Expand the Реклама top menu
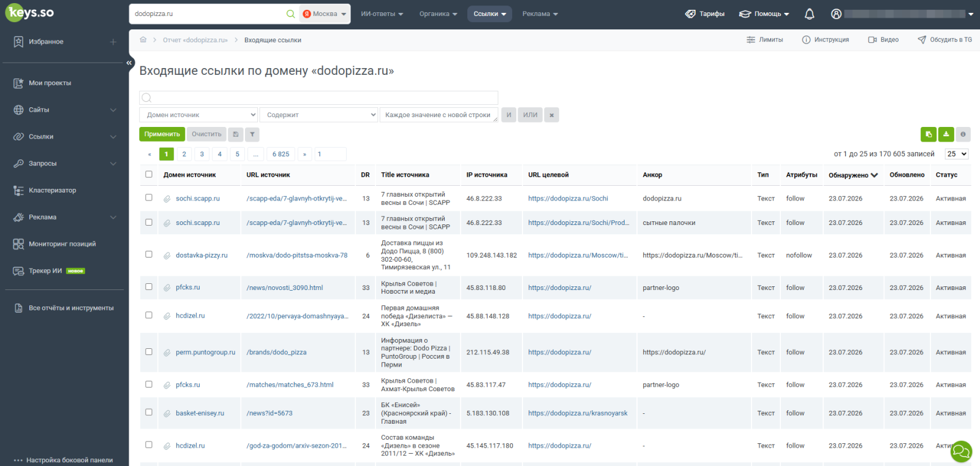The height and width of the screenshot is (466, 980). click(x=540, y=13)
